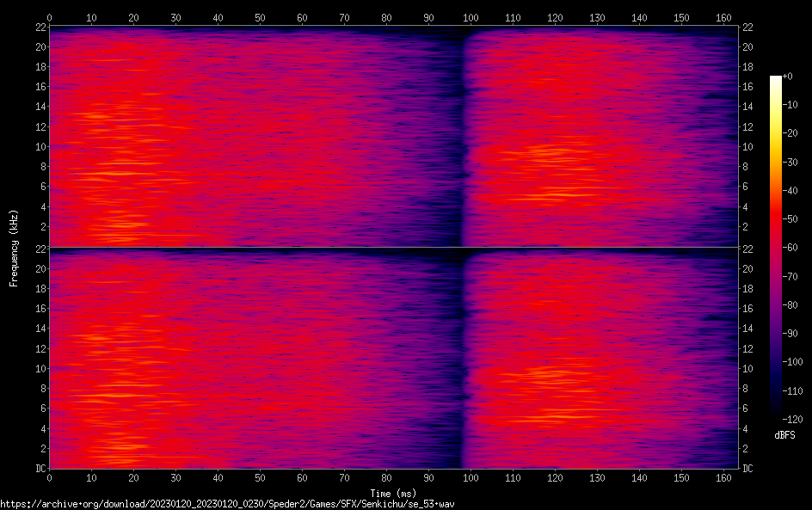The image size is (812, 510).
Task: Click the DC label on the right frequency axis
Action: [748, 469]
